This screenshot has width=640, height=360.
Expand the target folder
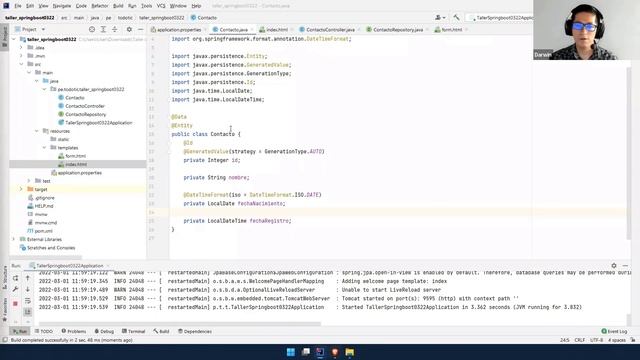(x=21, y=189)
